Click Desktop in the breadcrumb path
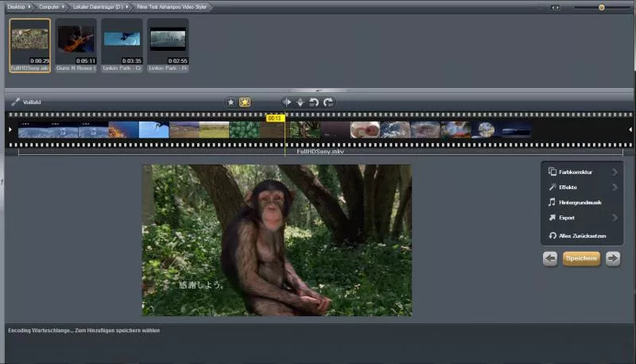Viewport: 636px width, 364px height. (16, 7)
